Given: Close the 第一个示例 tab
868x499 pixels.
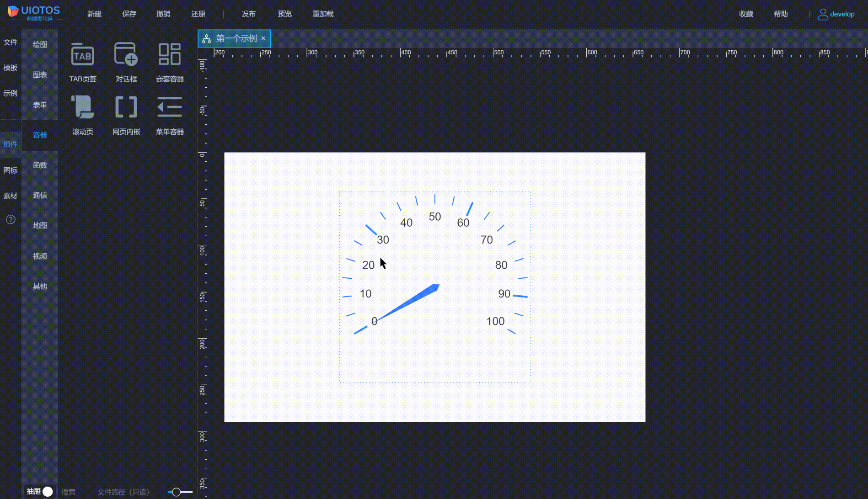Looking at the screenshot, I should pos(263,38).
